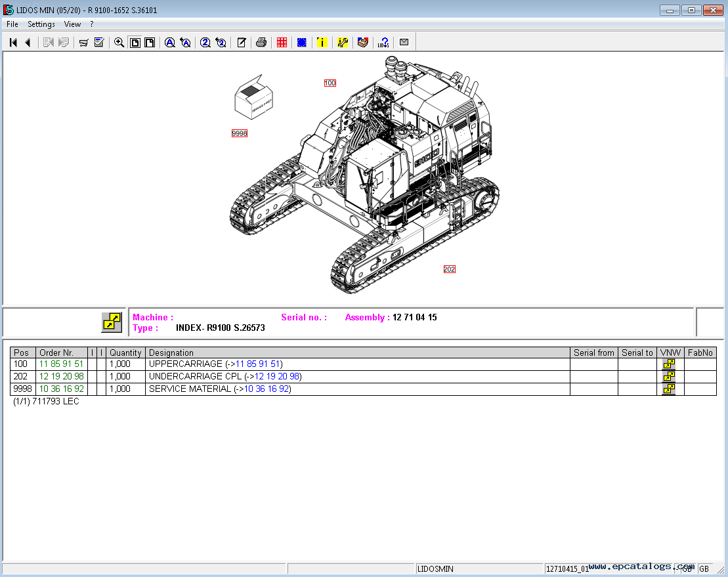This screenshot has width=728, height=577.
Task: Click the red grid icon
Action: click(282, 43)
